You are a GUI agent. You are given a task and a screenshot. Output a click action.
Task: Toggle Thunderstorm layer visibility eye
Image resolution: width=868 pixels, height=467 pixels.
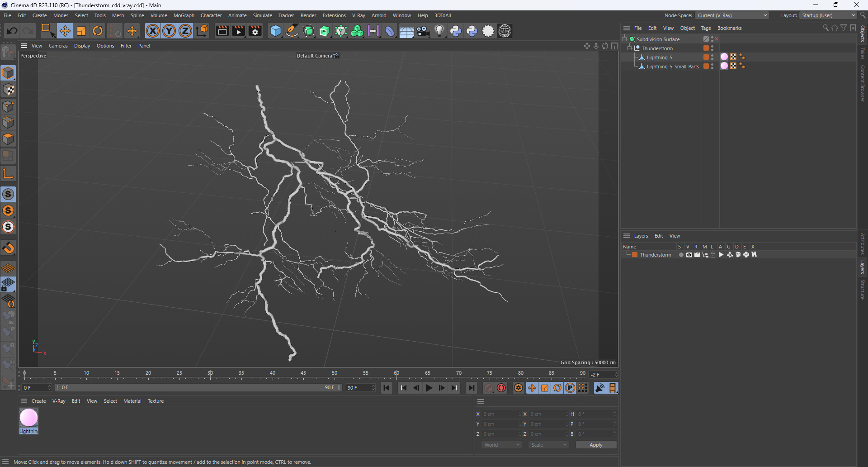point(689,255)
